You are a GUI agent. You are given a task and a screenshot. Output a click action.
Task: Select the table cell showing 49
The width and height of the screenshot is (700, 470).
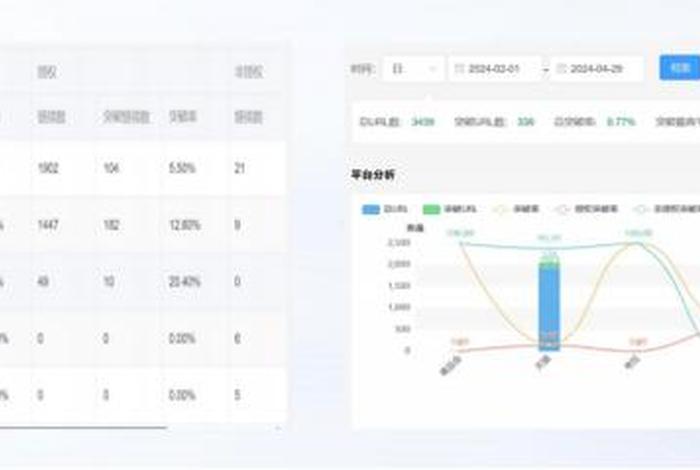pos(43,282)
